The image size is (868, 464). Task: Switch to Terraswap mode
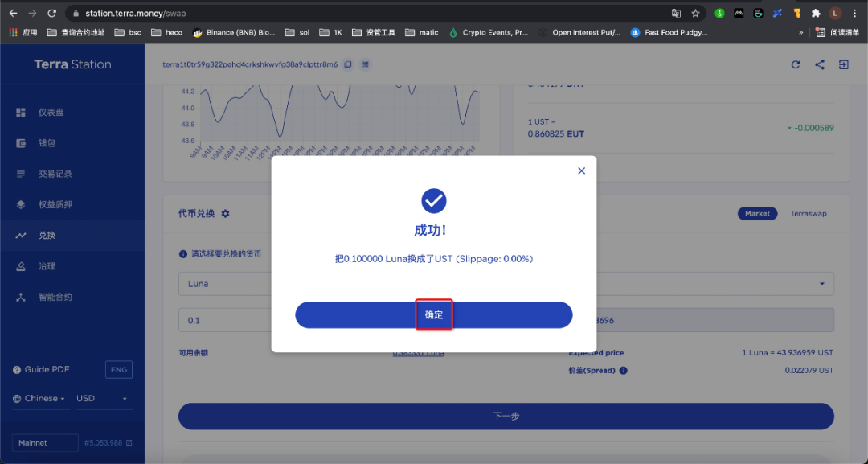809,213
